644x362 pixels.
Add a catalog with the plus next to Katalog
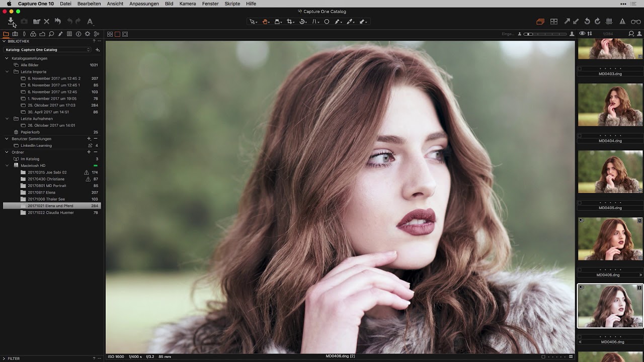(98, 50)
